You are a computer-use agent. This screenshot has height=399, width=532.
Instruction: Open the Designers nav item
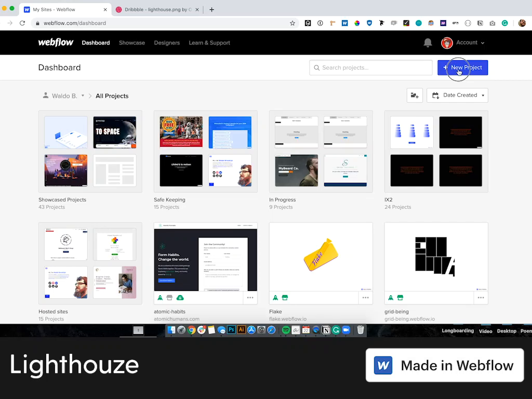coord(167,43)
